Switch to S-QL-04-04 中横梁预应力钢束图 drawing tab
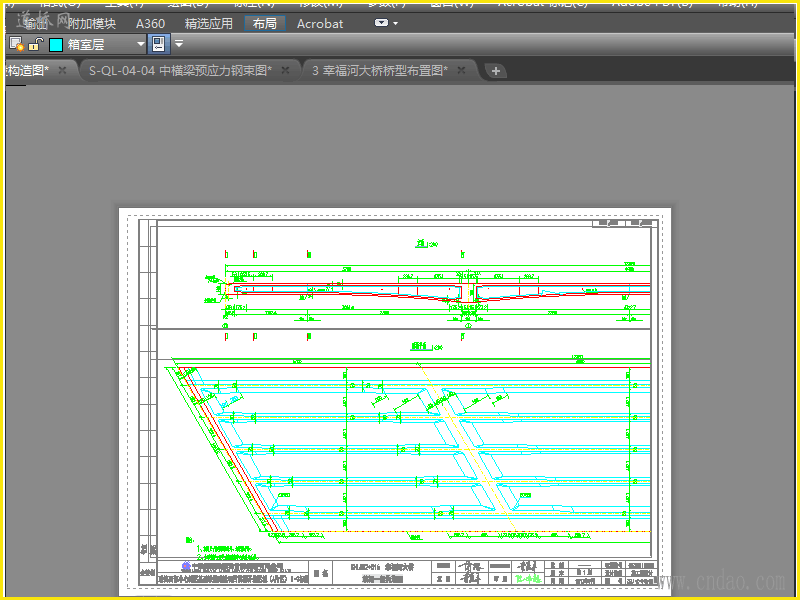 (180, 70)
